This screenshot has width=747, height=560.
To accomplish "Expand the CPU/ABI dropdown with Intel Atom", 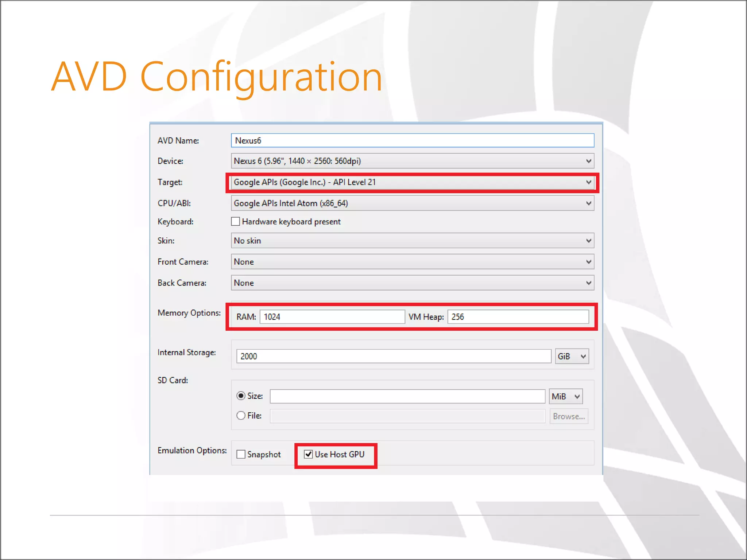I will [413, 203].
